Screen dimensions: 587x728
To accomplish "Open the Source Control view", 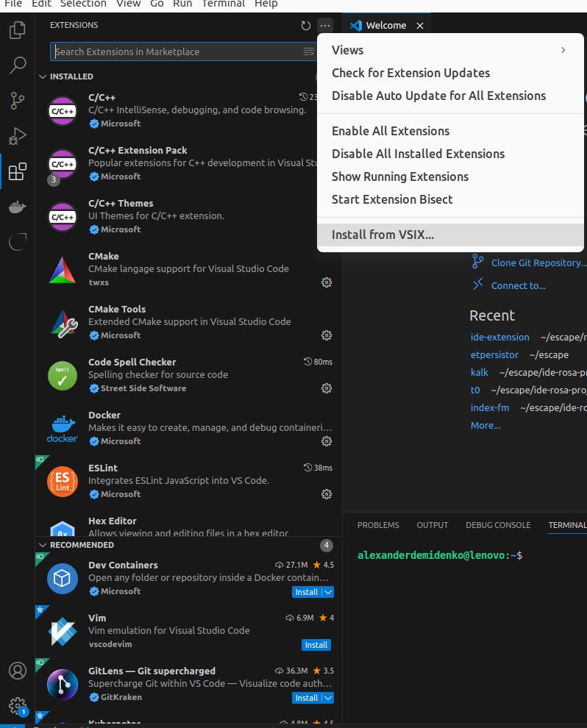I will [x=18, y=101].
